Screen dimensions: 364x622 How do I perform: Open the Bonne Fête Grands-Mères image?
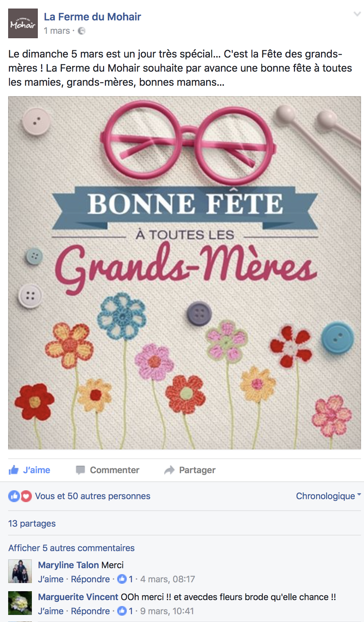pos(185,273)
